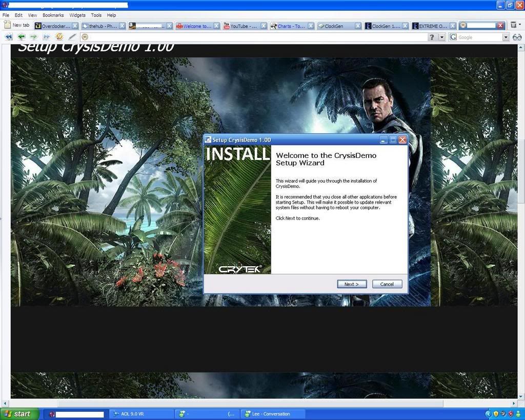
Task: Click the green Back arrow
Action: [22, 37]
